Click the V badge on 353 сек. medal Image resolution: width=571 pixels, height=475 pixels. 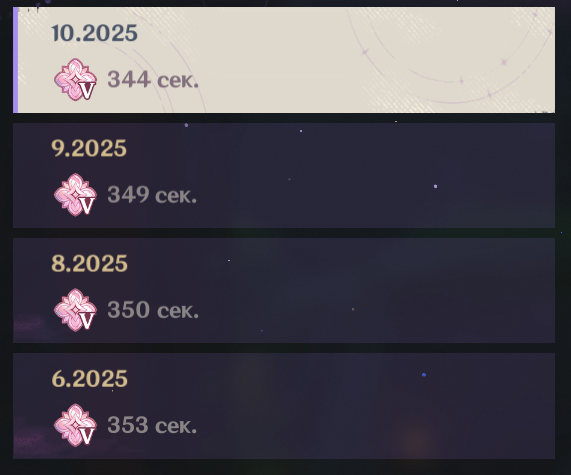coord(87,436)
